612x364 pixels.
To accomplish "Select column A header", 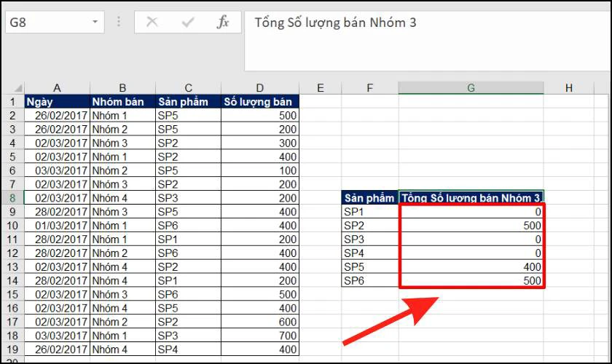I will 57,88.
